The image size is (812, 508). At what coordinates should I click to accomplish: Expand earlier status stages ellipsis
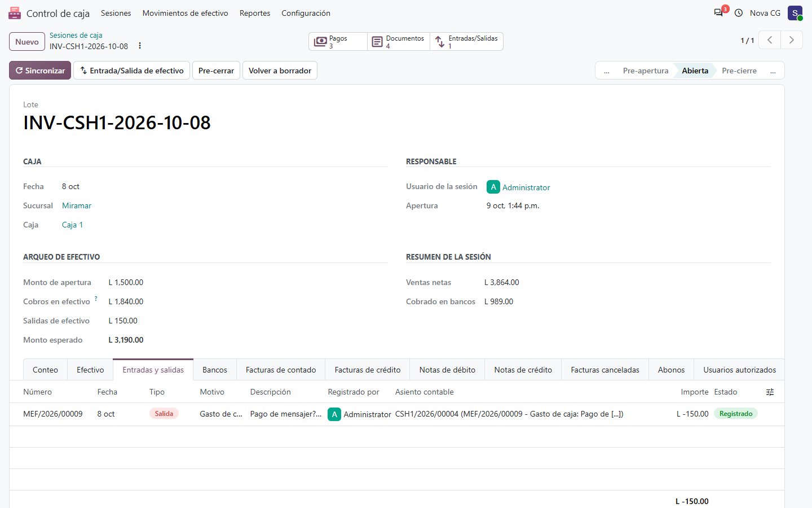606,71
